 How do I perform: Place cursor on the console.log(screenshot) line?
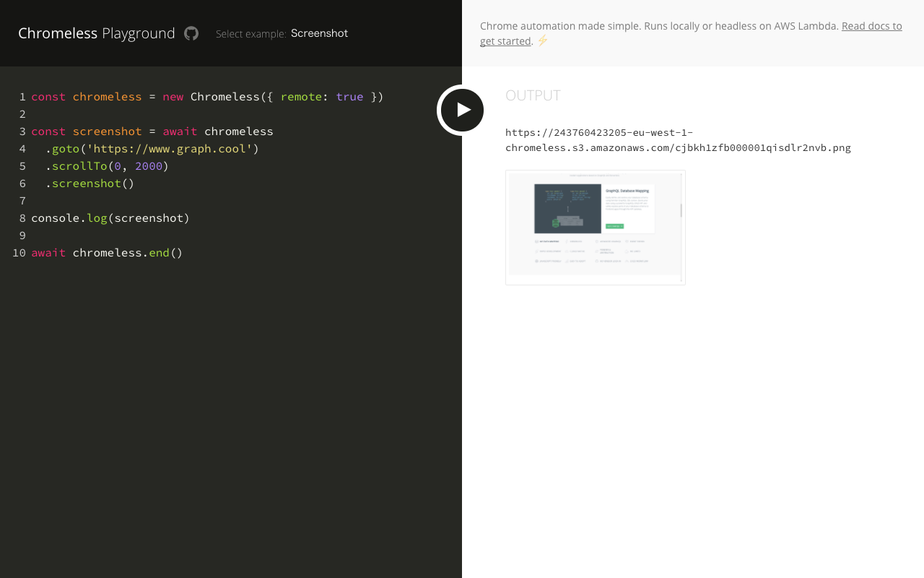coord(110,218)
